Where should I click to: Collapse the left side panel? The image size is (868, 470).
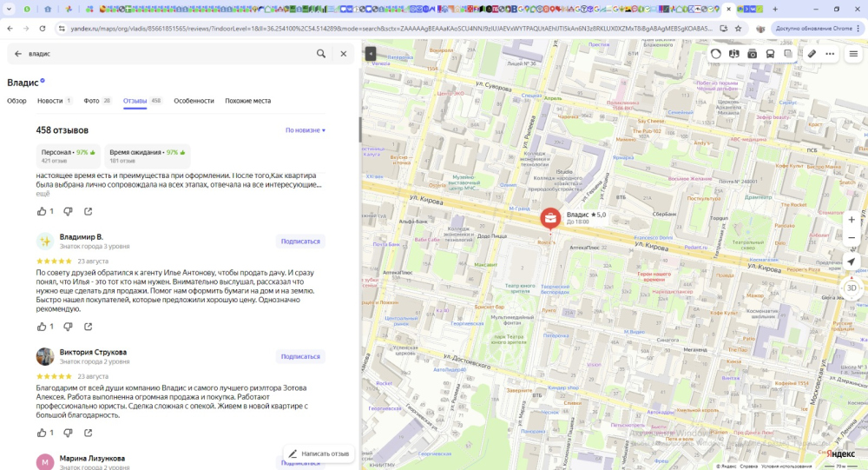(371, 54)
